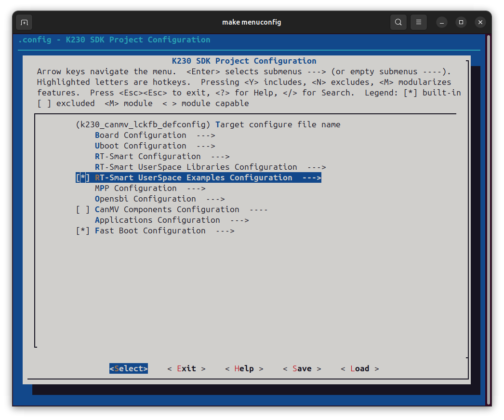Select highlighted RT-Smart UserSpace Examples Configuration entry

(x=199, y=178)
